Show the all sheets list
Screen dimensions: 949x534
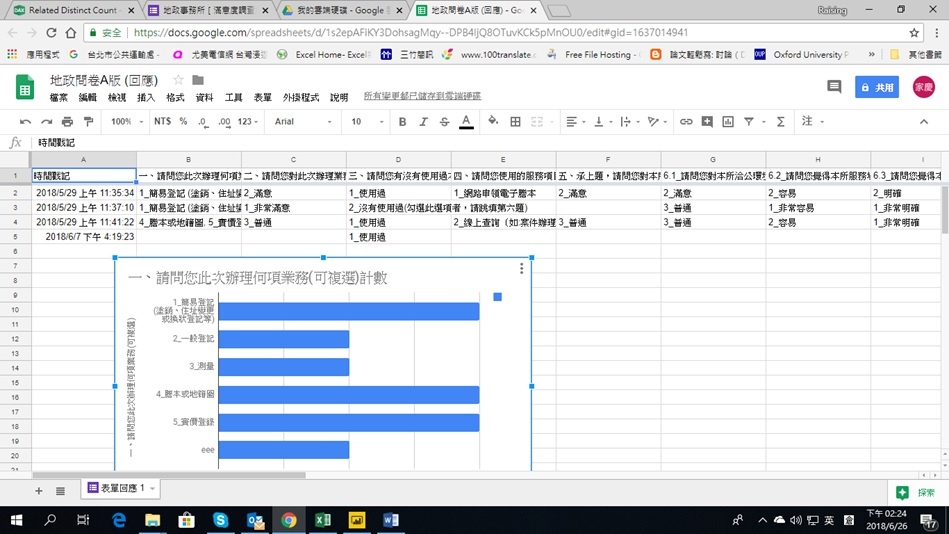click(61, 491)
